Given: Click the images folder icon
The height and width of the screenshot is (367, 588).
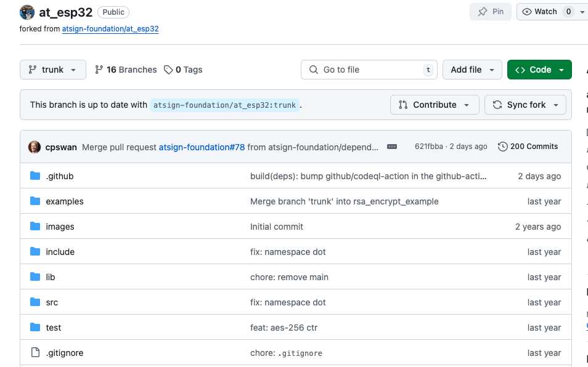Looking at the screenshot, I should pyautogui.click(x=35, y=226).
